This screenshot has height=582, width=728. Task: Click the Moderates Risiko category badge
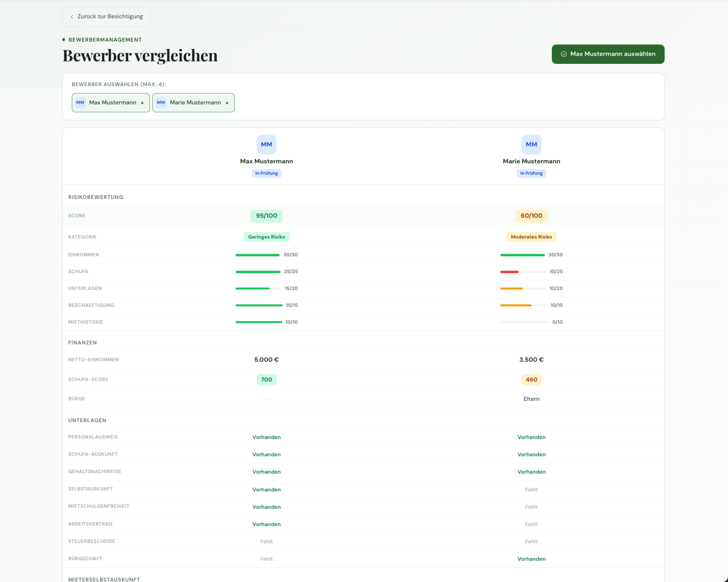point(531,237)
